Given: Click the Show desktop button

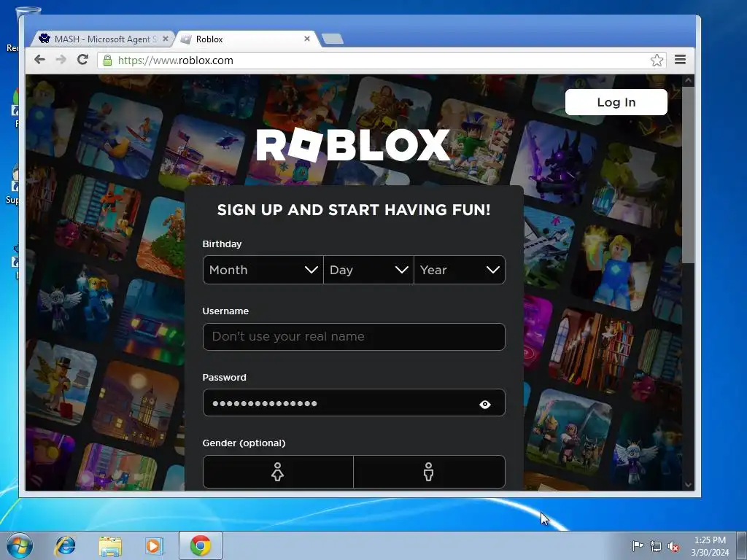Looking at the screenshot, I should [743, 545].
